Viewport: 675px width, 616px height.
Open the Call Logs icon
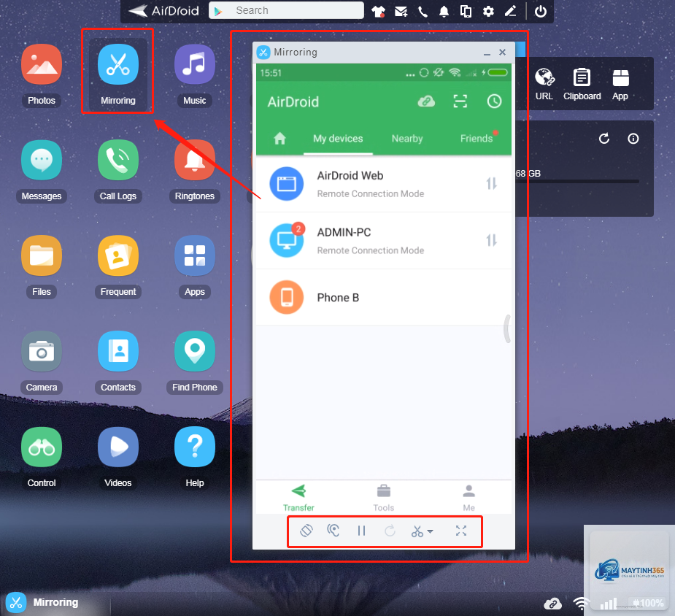point(118,160)
